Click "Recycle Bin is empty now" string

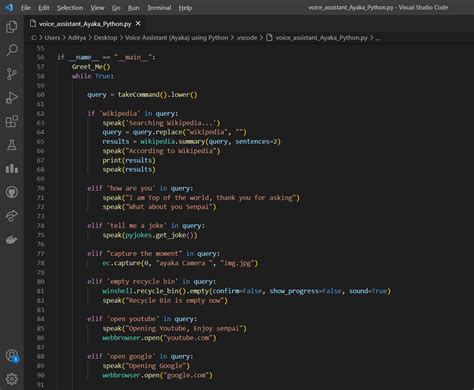click(x=175, y=300)
